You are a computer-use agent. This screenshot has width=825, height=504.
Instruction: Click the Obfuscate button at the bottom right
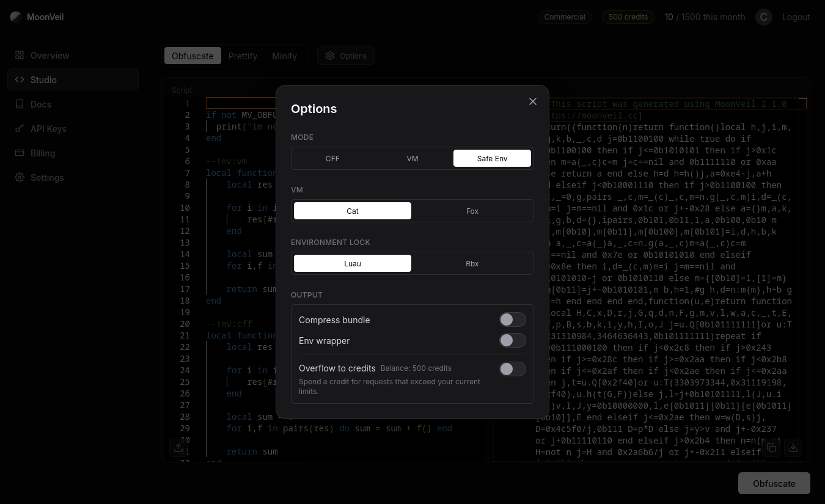[774, 483]
